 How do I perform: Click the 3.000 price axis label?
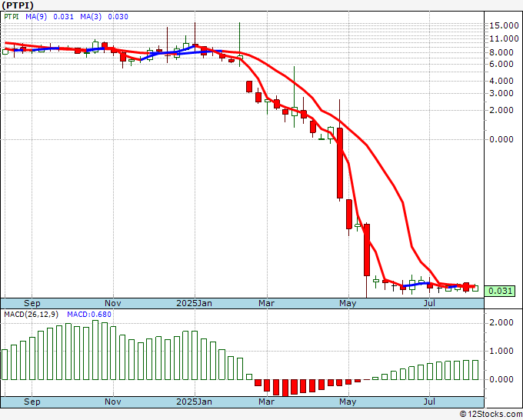point(501,93)
